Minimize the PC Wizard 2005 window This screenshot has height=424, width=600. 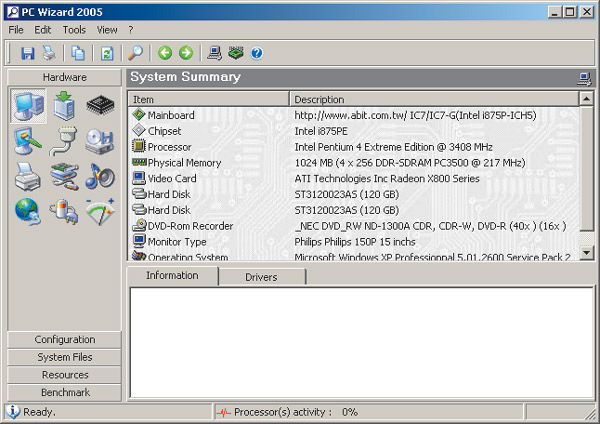[554, 12]
